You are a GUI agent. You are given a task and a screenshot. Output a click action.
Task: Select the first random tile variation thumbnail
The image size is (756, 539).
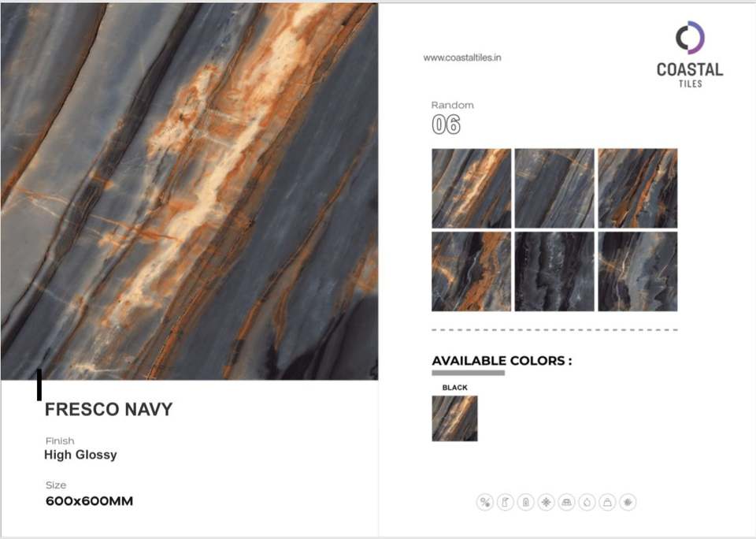click(x=471, y=188)
